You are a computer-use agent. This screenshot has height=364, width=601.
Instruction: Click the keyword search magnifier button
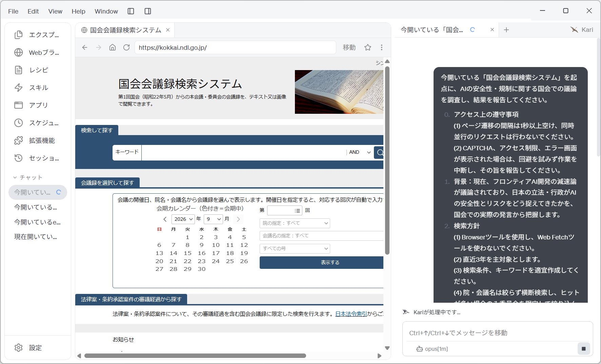click(x=379, y=152)
